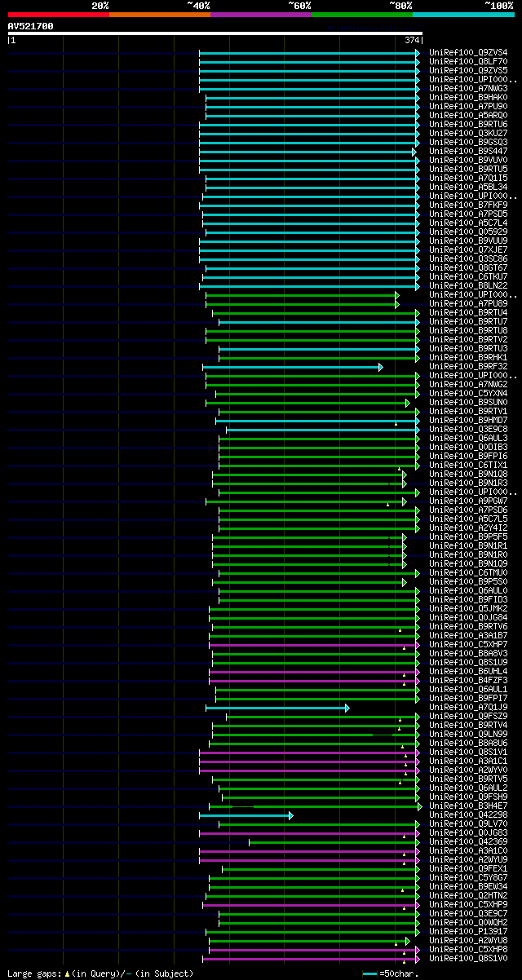Select label UniRef100_Q05929
This screenshot has width=522, height=980.
point(468,232)
